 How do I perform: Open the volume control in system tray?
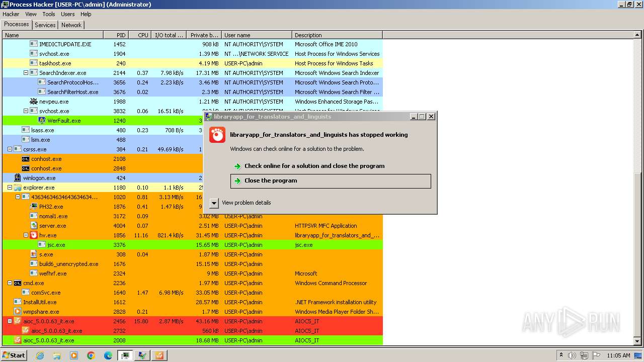point(572,355)
